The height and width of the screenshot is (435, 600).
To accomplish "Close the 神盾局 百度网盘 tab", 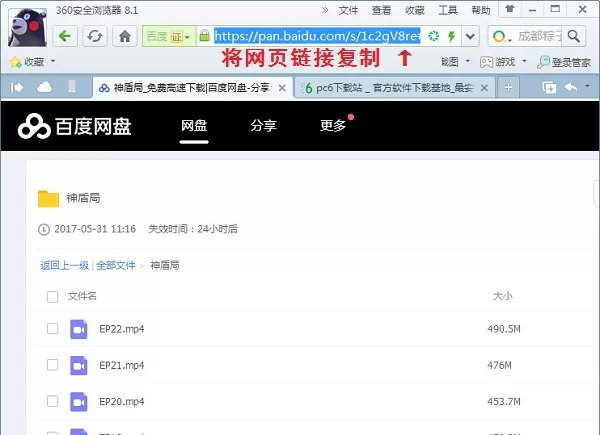I will (282, 88).
